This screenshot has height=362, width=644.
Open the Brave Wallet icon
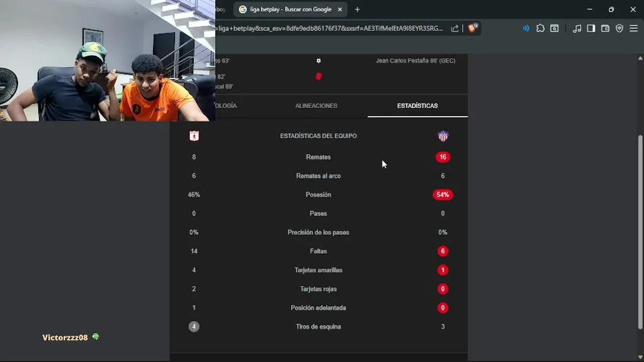click(605, 28)
